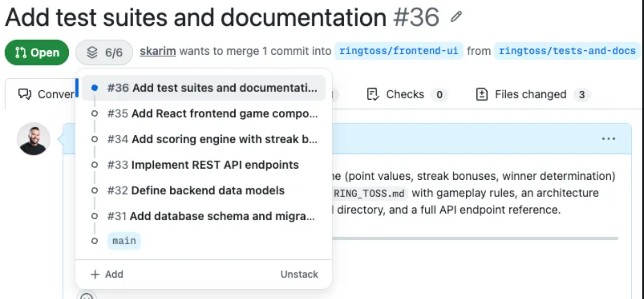Screen dimensions: 644x299
Task: Select #35 Add React frontend game PR
Action: [x=212, y=114]
